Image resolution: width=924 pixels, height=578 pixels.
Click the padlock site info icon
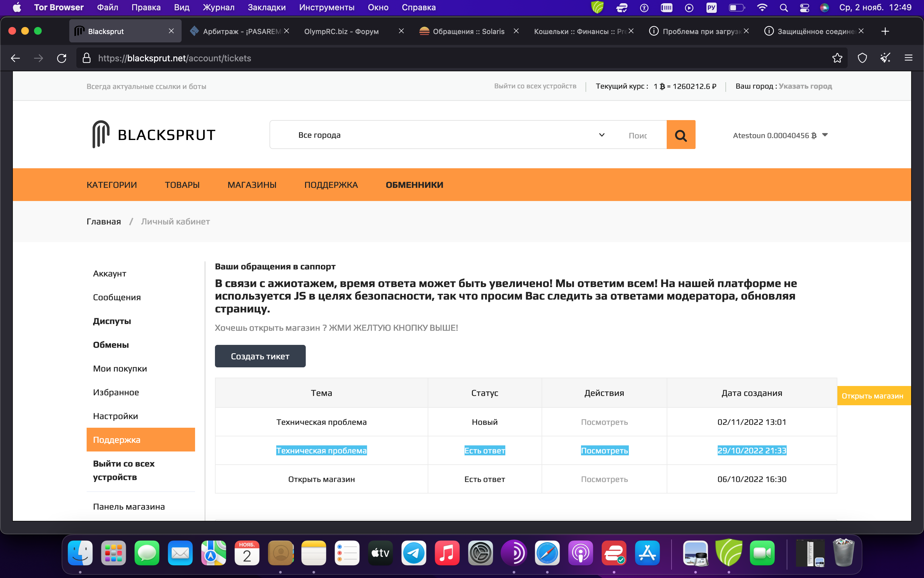pyautogui.click(x=87, y=58)
